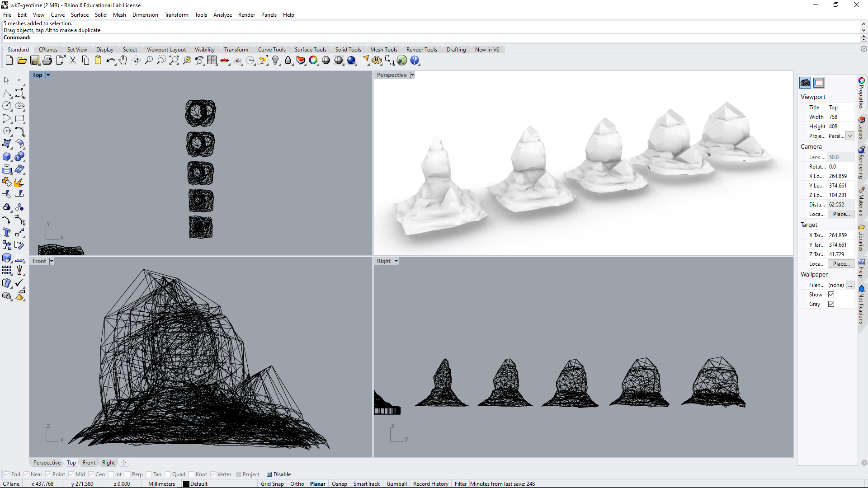Enable Grid Snap in the status bar

pyautogui.click(x=272, y=483)
